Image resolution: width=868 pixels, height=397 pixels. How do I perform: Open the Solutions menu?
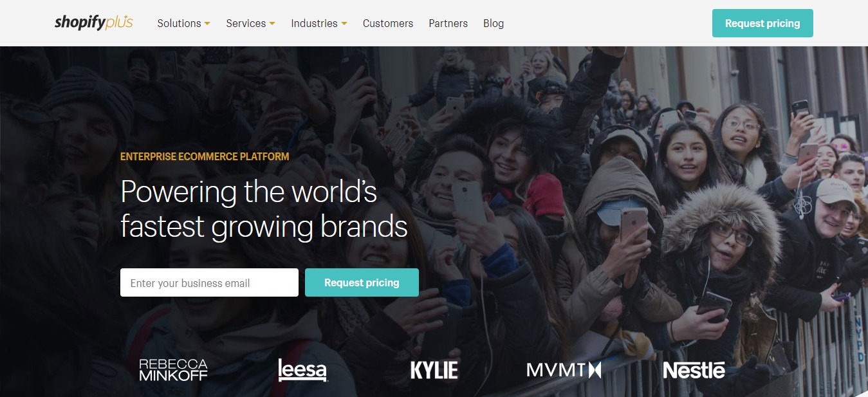click(180, 23)
